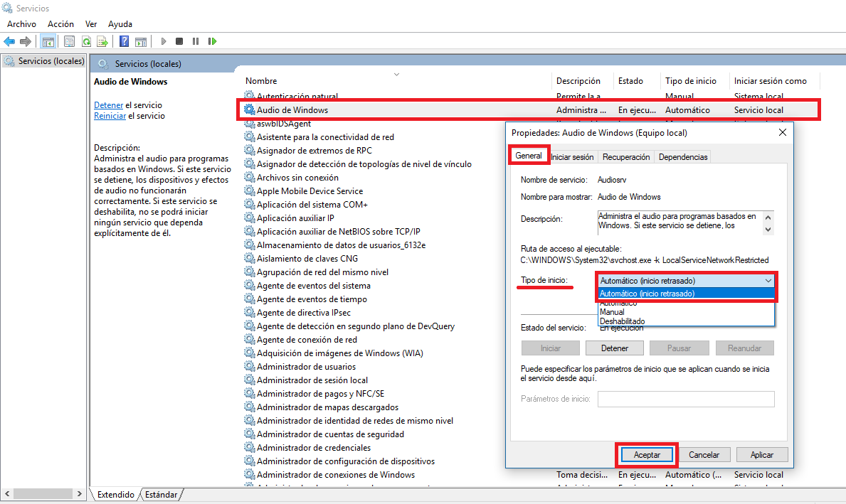Click the Pause service toolbar icon
Image resolution: width=846 pixels, height=504 pixels.
196,41
